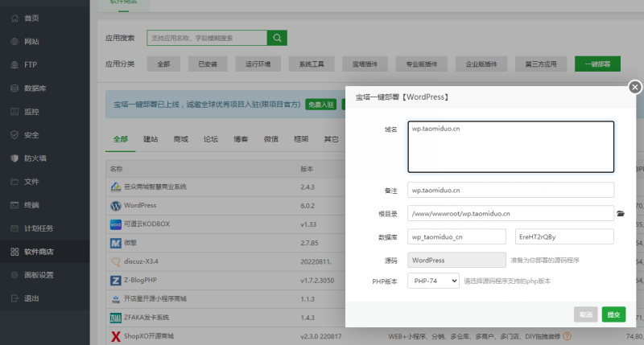
Task: Open the PHP版本 dropdown PHP-74
Action: click(433, 281)
